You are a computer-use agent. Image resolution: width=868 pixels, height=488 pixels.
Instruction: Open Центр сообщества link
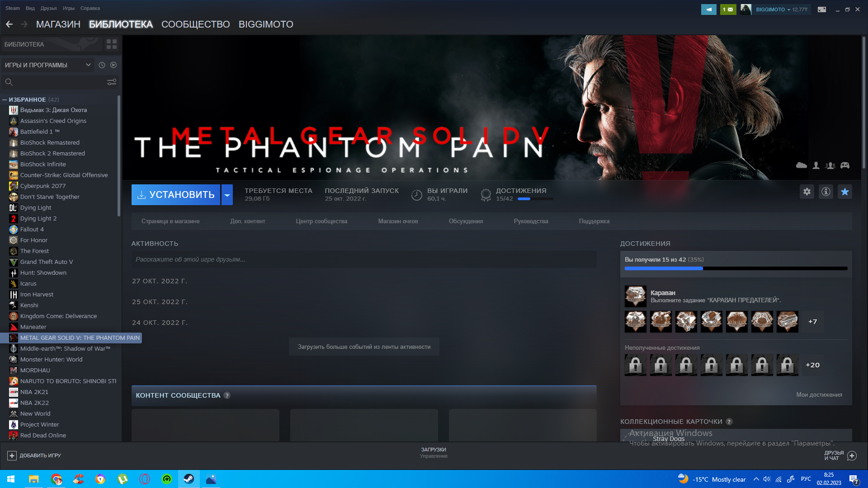pos(321,221)
